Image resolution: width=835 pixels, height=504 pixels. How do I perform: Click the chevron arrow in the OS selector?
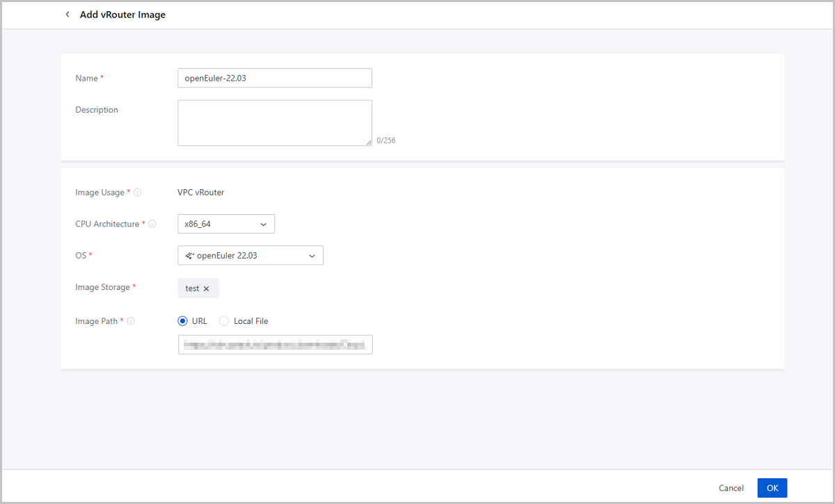click(312, 256)
